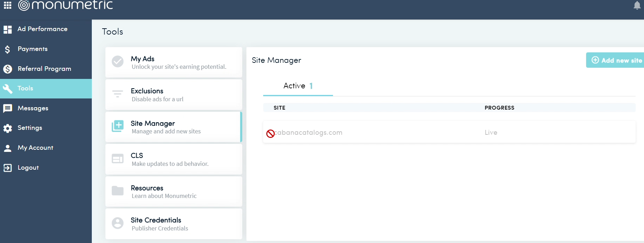Open Referral Program section

point(46,69)
